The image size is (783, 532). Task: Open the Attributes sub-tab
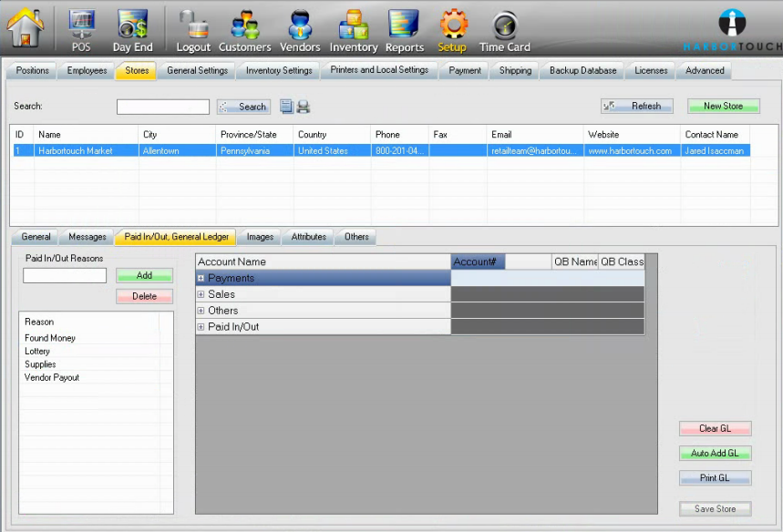[308, 237]
